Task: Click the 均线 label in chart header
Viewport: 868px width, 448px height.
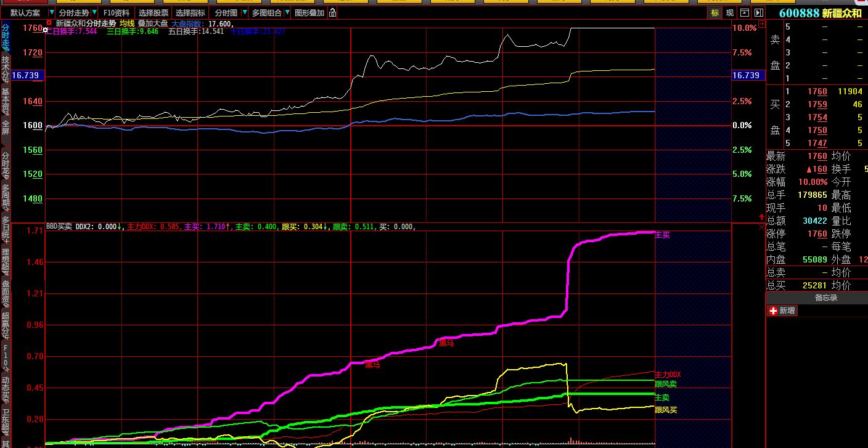Action: coord(126,24)
